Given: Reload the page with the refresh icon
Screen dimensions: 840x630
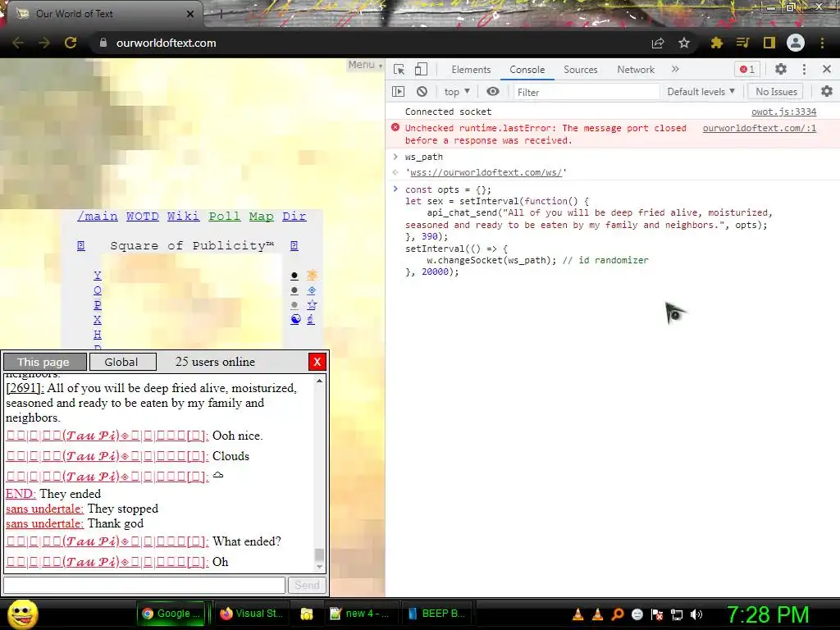Looking at the screenshot, I should (x=71, y=43).
